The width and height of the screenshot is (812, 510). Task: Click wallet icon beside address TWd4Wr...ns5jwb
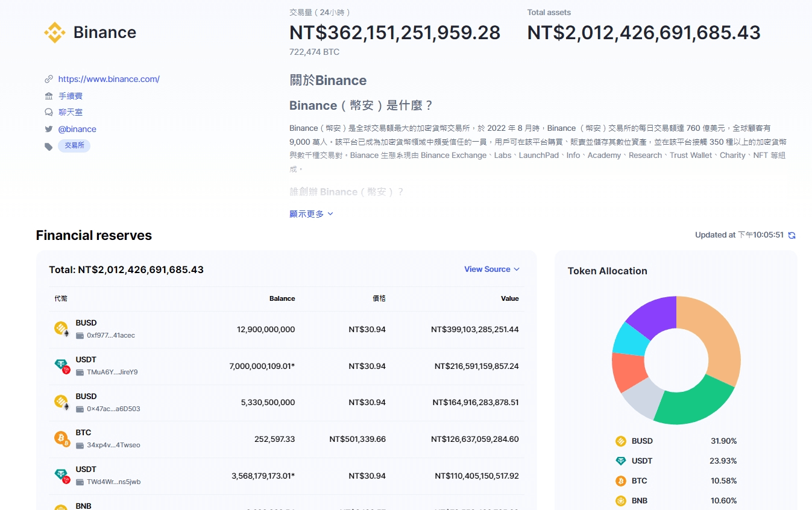[x=80, y=482]
